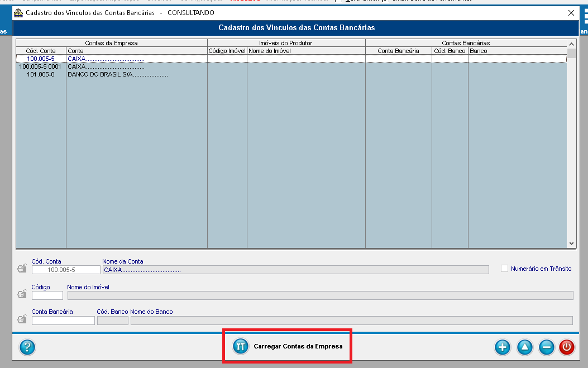Click the blue up-triangle edit icon
Screen dimensions: 588x368
click(525, 347)
